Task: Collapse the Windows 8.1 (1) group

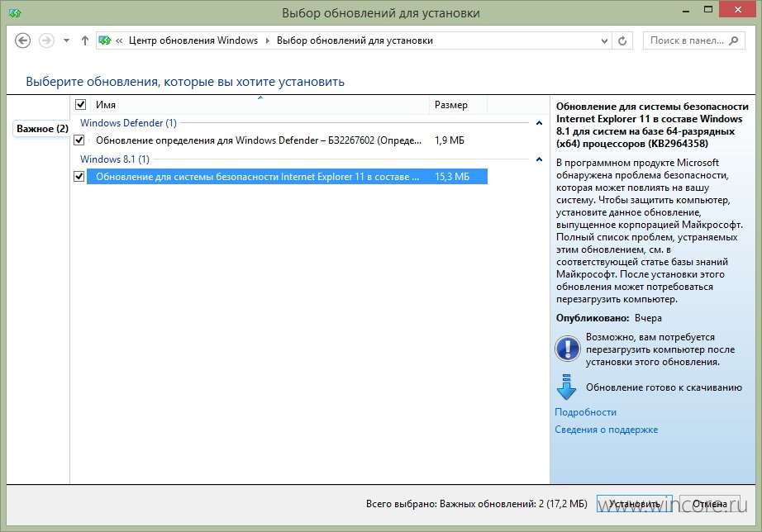Action: [x=539, y=159]
